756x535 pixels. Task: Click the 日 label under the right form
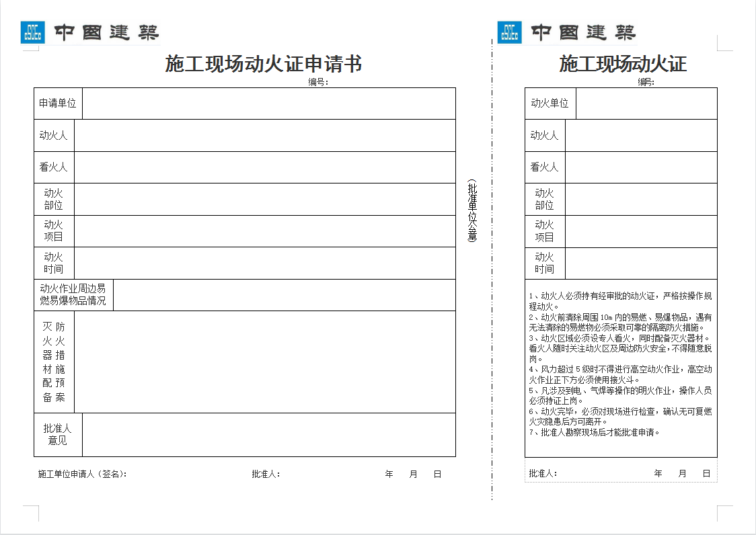pyautogui.click(x=706, y=473)
